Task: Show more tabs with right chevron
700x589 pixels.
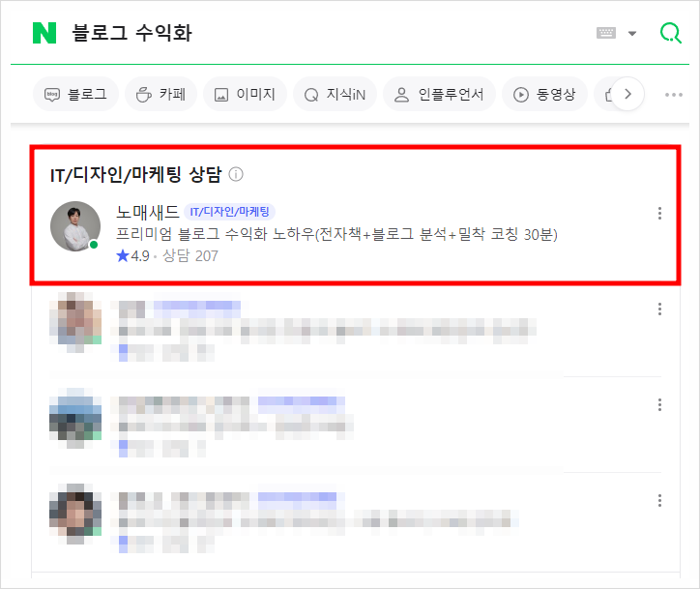Action: [x=627, y=94]
